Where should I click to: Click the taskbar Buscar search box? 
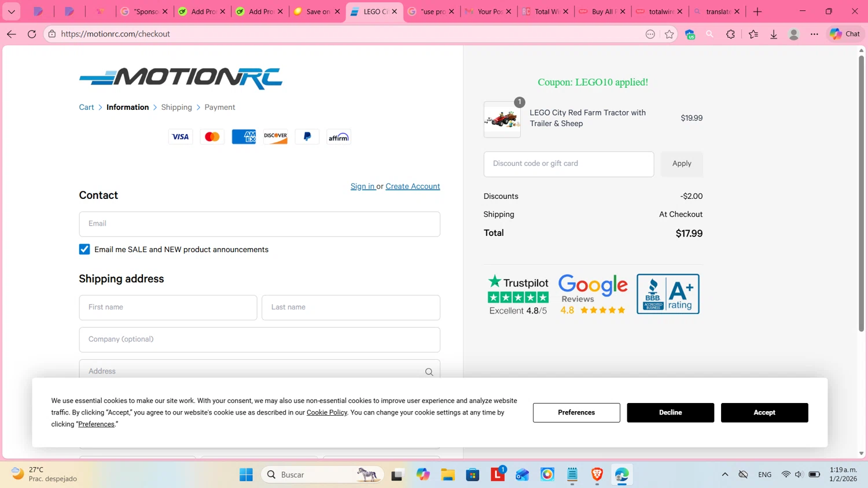[322, 475]
